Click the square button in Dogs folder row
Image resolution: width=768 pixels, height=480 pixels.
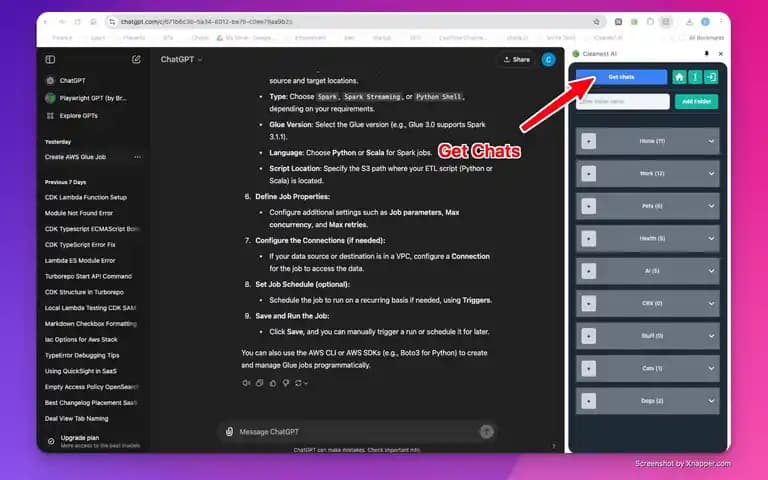pos(589,401)
